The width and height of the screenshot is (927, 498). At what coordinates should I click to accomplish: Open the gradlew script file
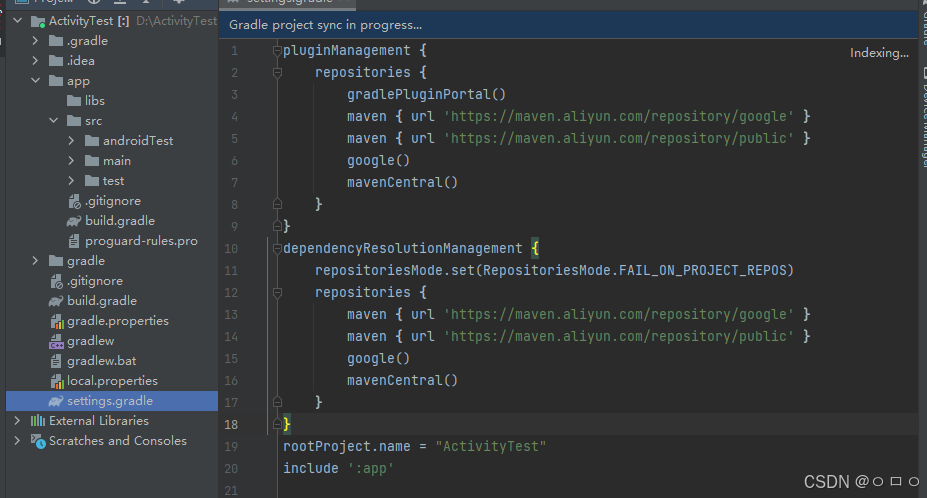click(x=90, y=341)
